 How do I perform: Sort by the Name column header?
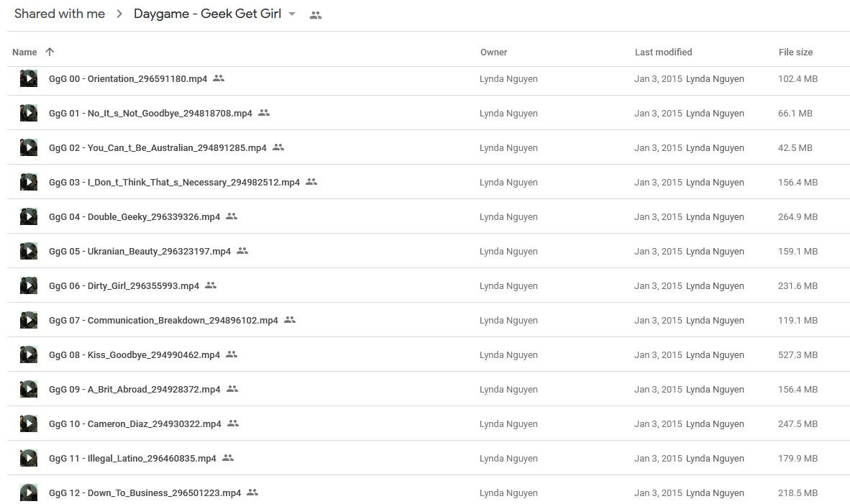point(24,52)
